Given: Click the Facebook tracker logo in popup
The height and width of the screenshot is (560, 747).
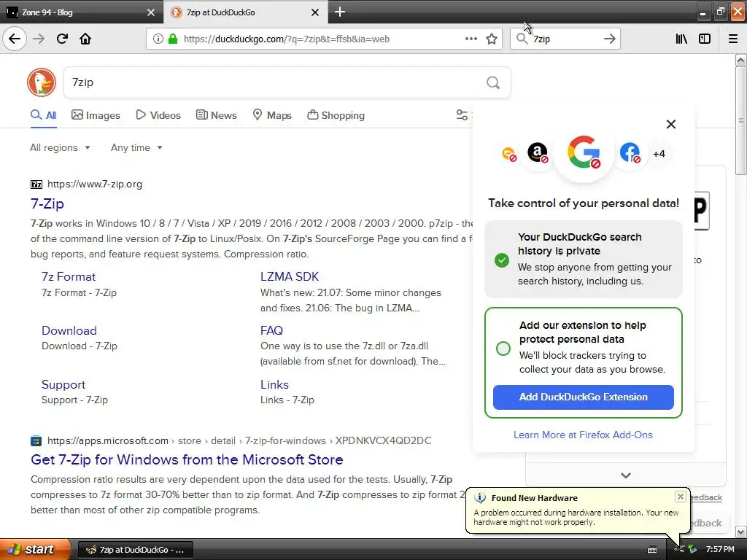Looking at the screenshot, I should [630, 153].
